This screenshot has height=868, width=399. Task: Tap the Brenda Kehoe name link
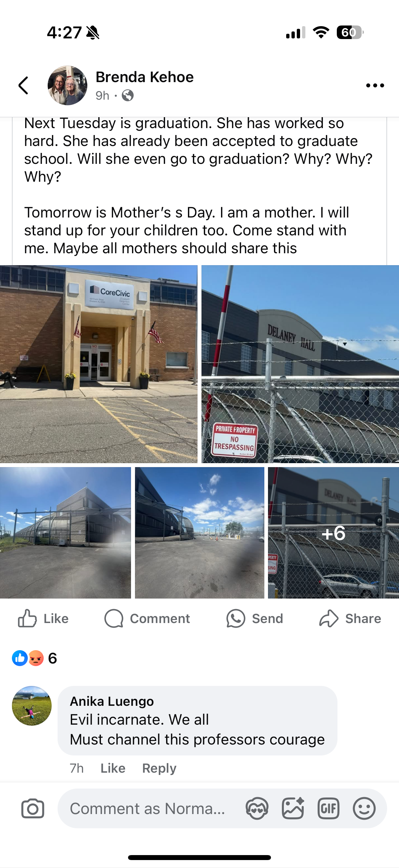[145, 77]
